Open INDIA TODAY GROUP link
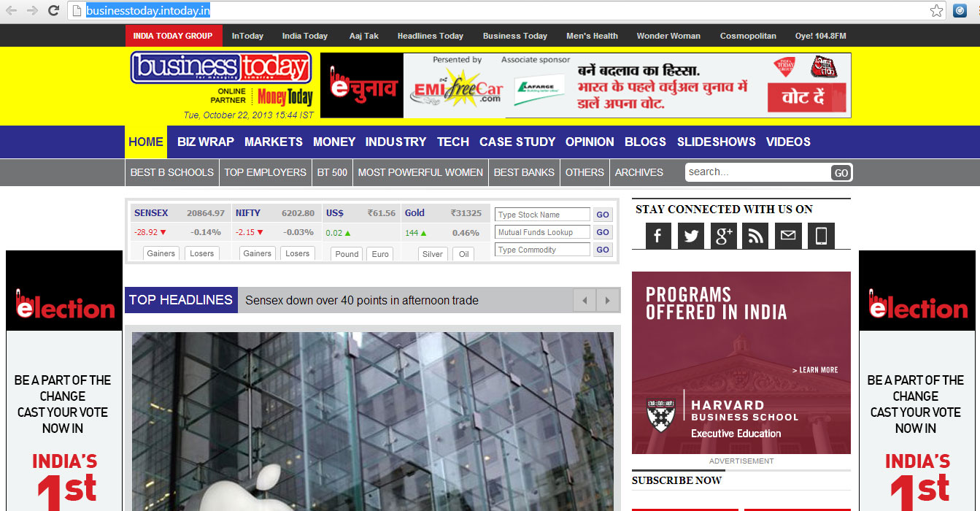The height and width of the screenshot is (511, 980). pyautogui.click(x=173, y=36)
